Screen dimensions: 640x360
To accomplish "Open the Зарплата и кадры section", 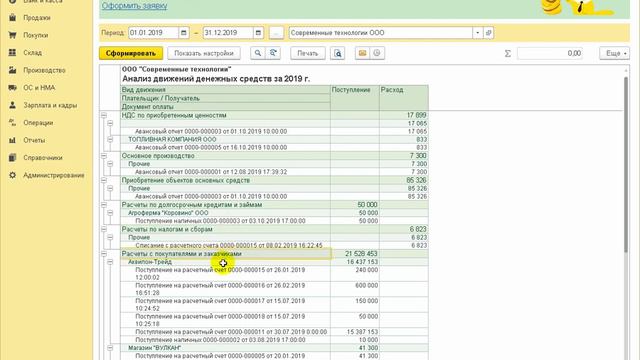I will point(50,105).
